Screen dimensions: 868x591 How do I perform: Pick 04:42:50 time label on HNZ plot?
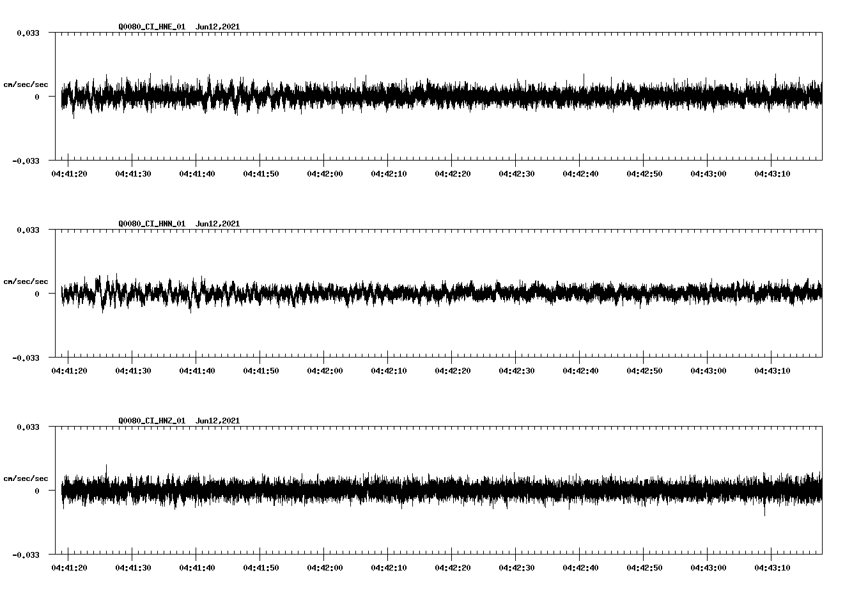[644, 568]
